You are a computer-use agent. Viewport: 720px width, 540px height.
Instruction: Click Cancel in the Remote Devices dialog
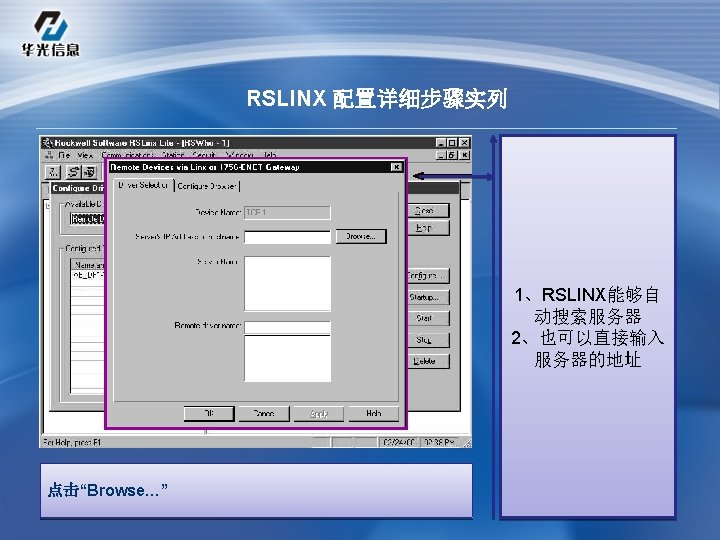pyautogui.click(x=264, y=413)
